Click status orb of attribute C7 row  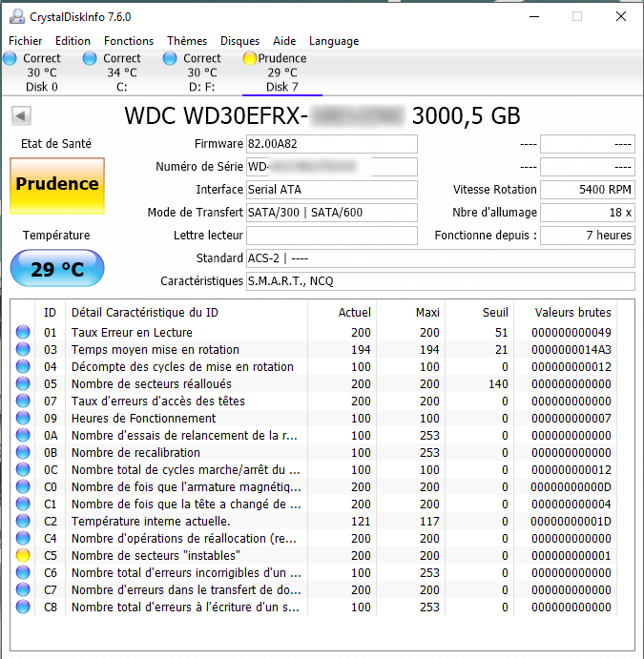(23, 589)
